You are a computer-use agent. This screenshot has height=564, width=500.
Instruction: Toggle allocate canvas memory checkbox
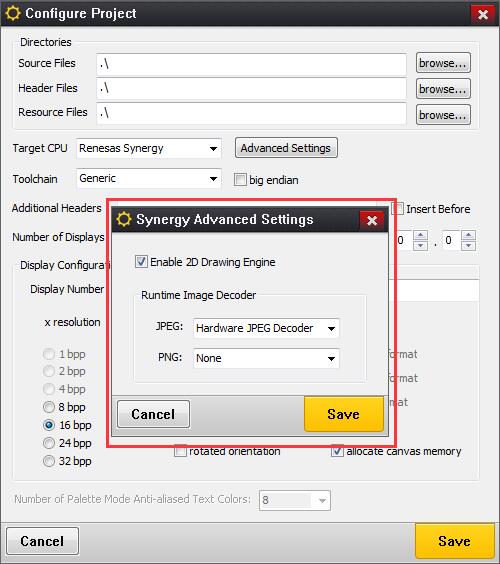click(337, 451)
